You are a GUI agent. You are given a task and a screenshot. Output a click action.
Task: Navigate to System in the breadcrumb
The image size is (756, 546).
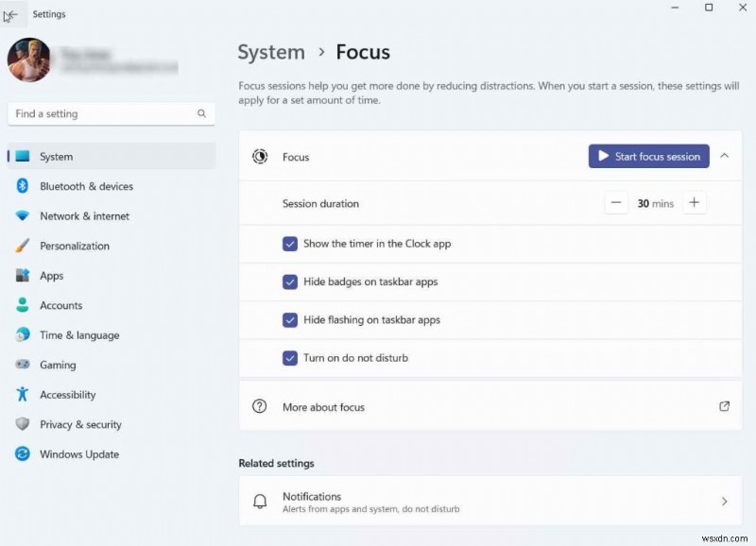271,52
